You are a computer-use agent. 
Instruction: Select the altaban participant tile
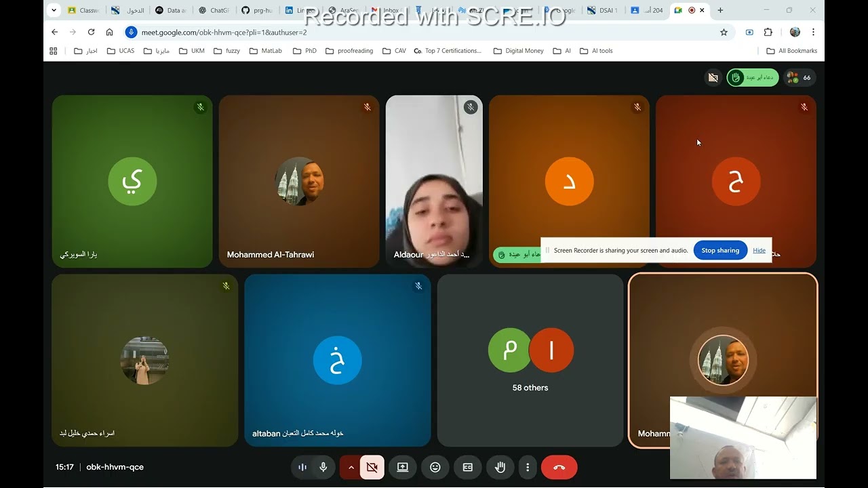tap(338, 360)
